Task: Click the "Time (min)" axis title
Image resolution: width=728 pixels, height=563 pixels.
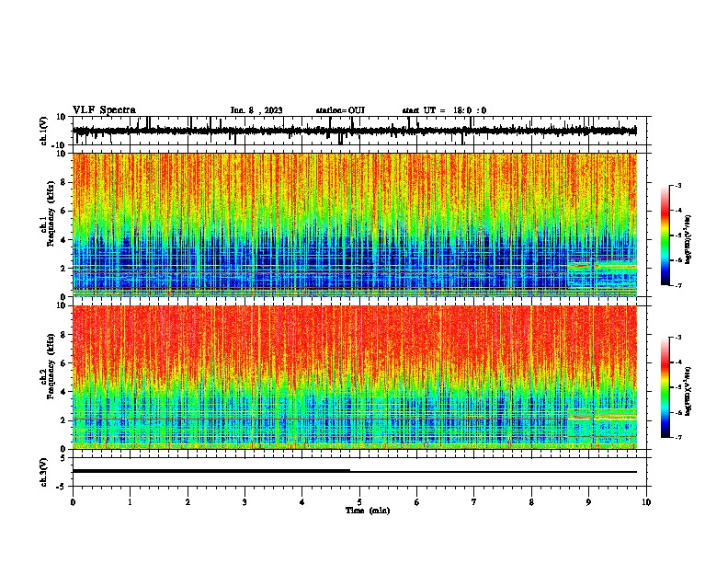Action: [x=368, y=511]
